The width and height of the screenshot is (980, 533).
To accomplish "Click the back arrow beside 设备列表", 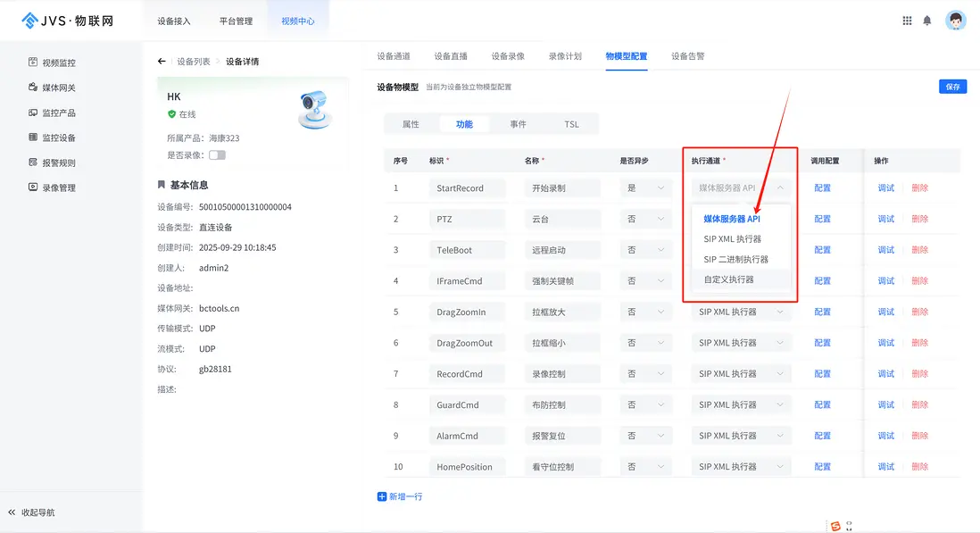I will [x=162, y=62].
